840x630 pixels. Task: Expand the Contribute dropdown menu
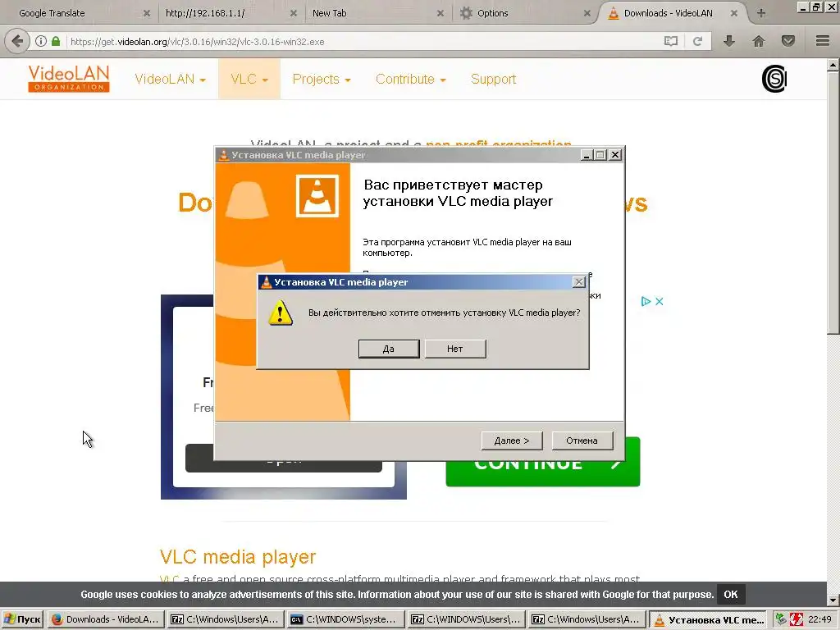tap(411, 80)
